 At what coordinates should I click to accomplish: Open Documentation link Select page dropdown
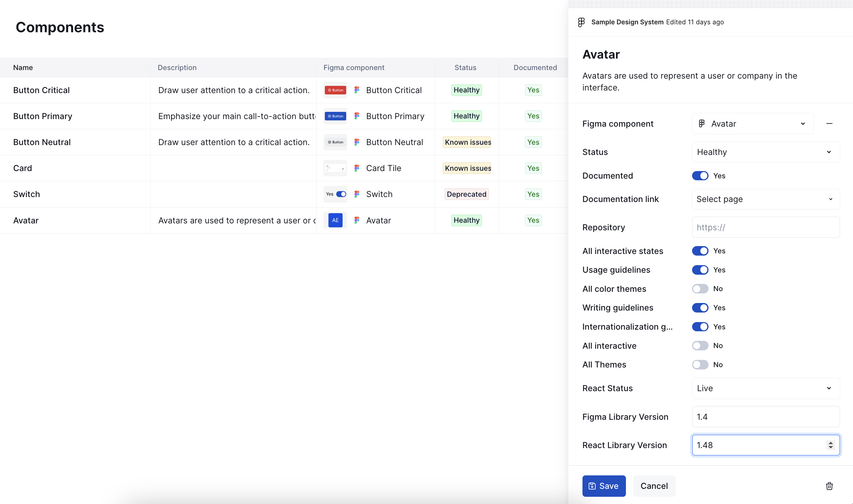(x=766, y=199)
